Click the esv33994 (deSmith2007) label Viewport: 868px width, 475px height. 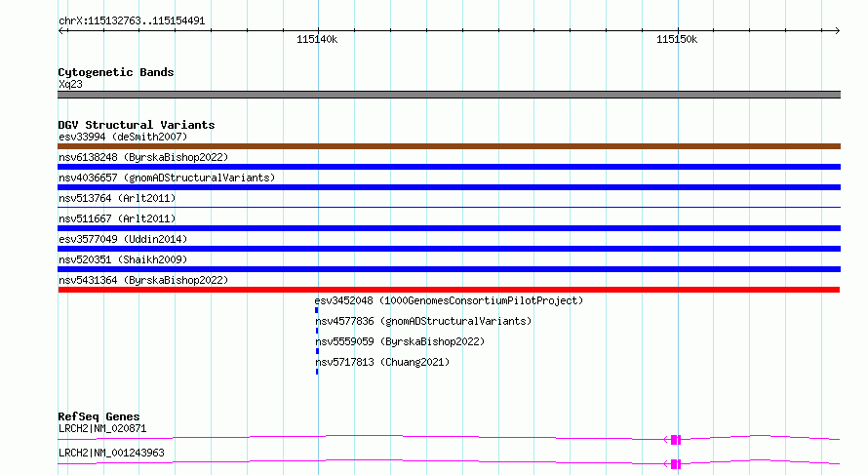[x=123, y=137]
